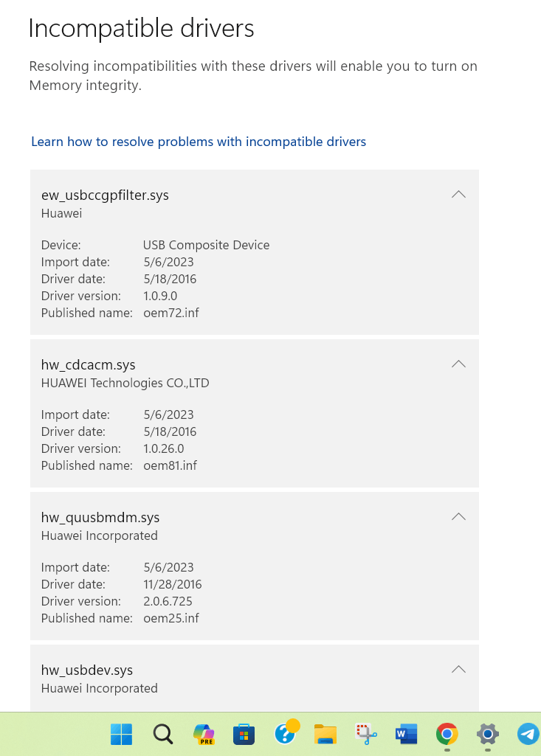Collapse hw_quusbmdm.sys driver details chevron
Screen dimensions: 541x756
[458, 517]
